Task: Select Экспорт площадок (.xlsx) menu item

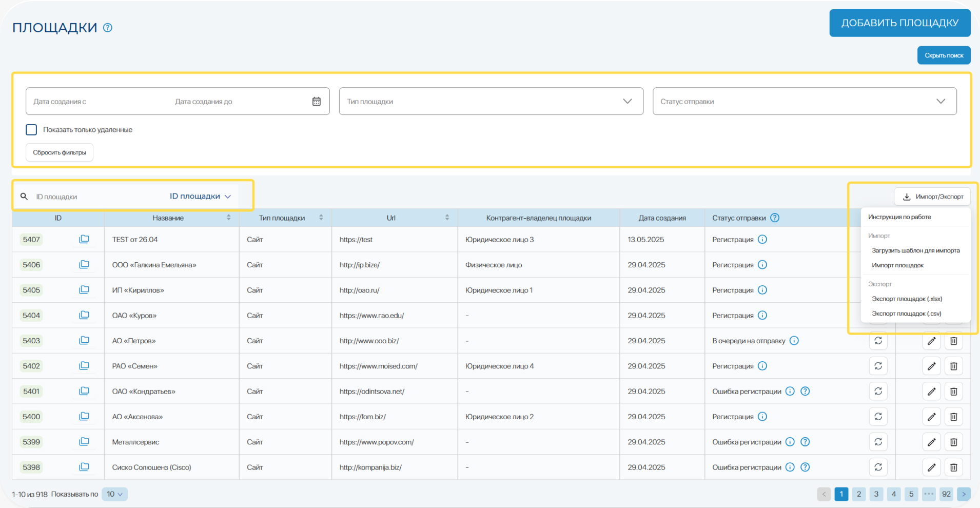Action: (907, 299)
